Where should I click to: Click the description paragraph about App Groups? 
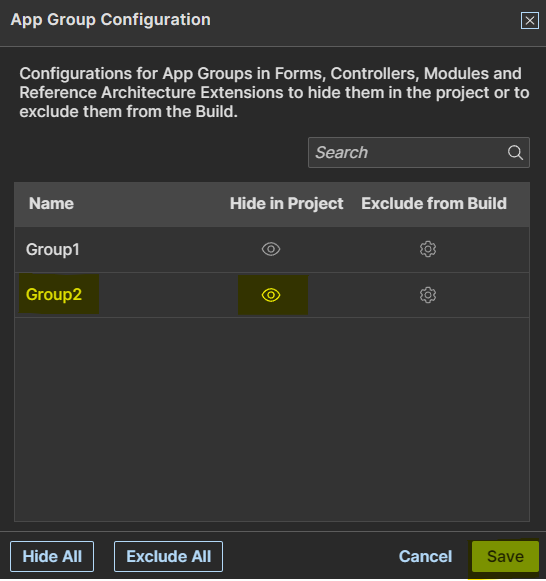pyautogui.click(x=274, y=93)
